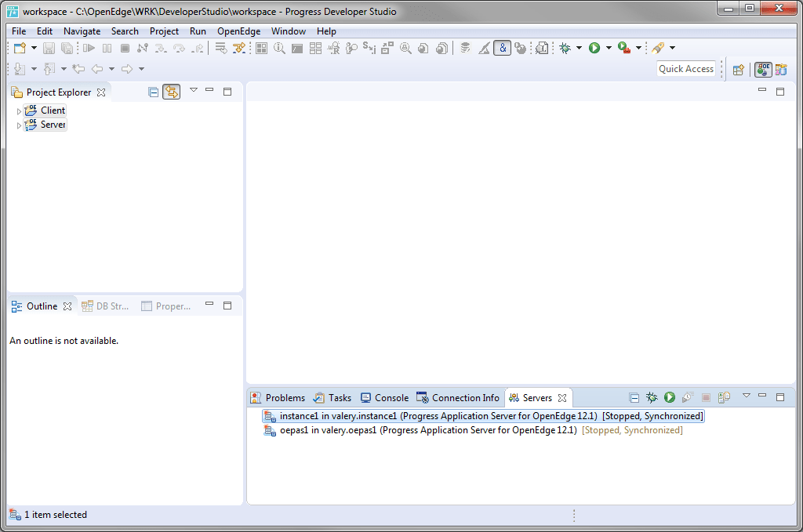Open the Problems tab
This screenshot has width=803, height=532.
click(x=278, y=398)
